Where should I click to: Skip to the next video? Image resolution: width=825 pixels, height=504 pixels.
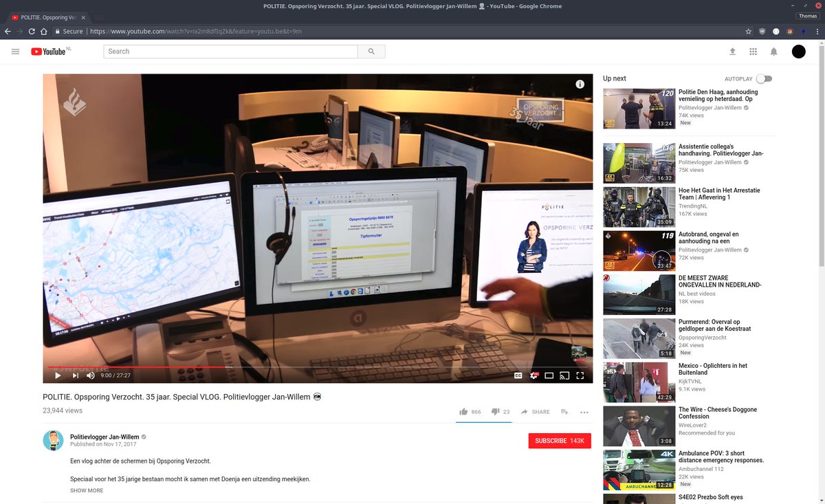(x=75, y=375)
